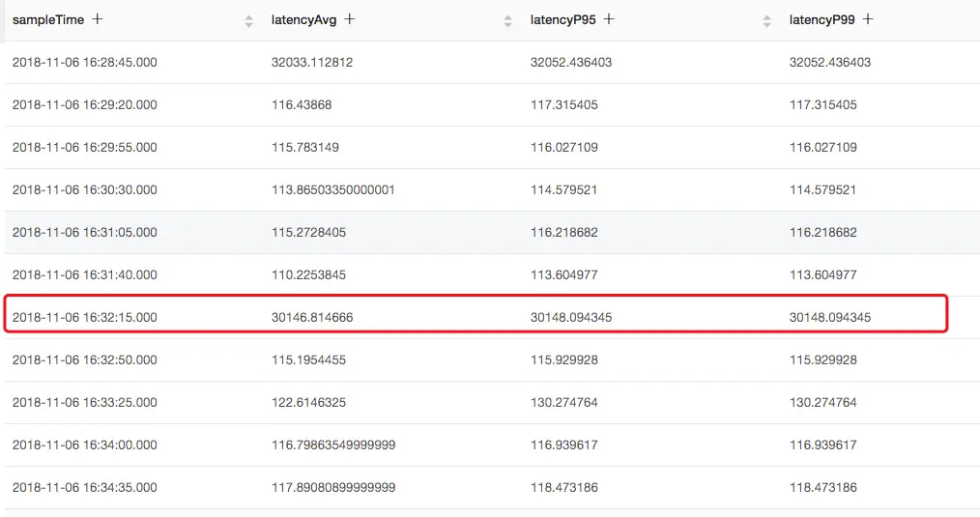Select latencyP95 value 30148.094345
The height and width of the screenshot is (517, 980).
571,318
